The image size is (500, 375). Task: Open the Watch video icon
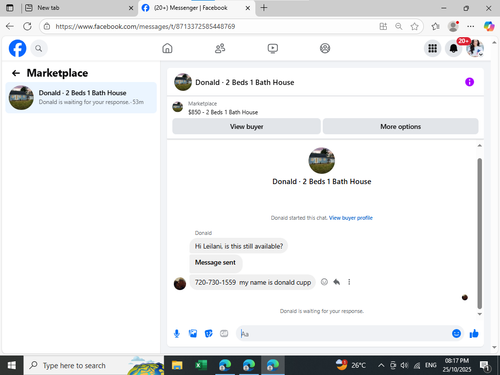coord(273,48)
